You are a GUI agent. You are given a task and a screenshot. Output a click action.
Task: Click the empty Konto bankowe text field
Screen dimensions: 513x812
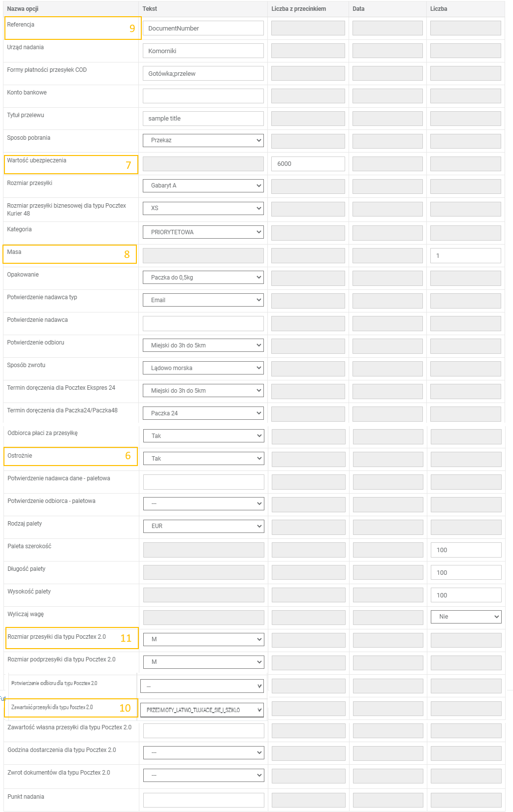203,96
